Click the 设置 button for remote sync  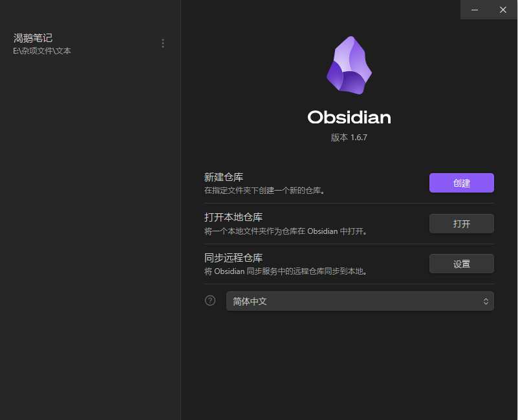click(462, 264)
